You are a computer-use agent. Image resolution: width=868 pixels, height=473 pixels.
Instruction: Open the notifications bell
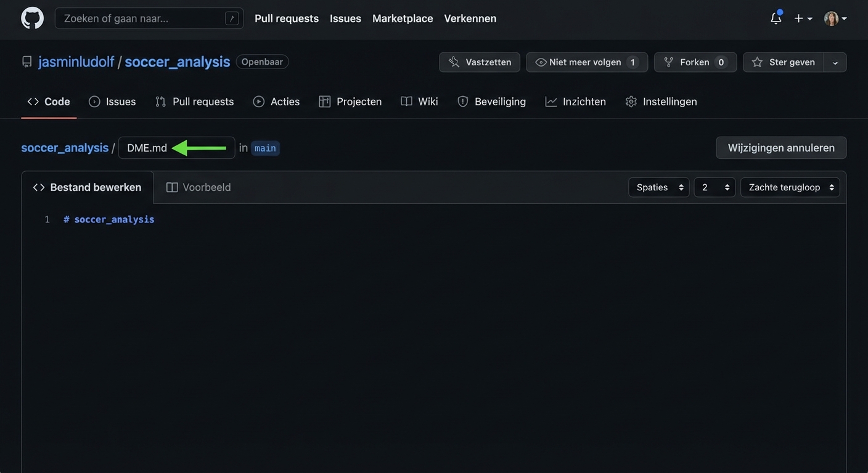click(x=776, y=18)
